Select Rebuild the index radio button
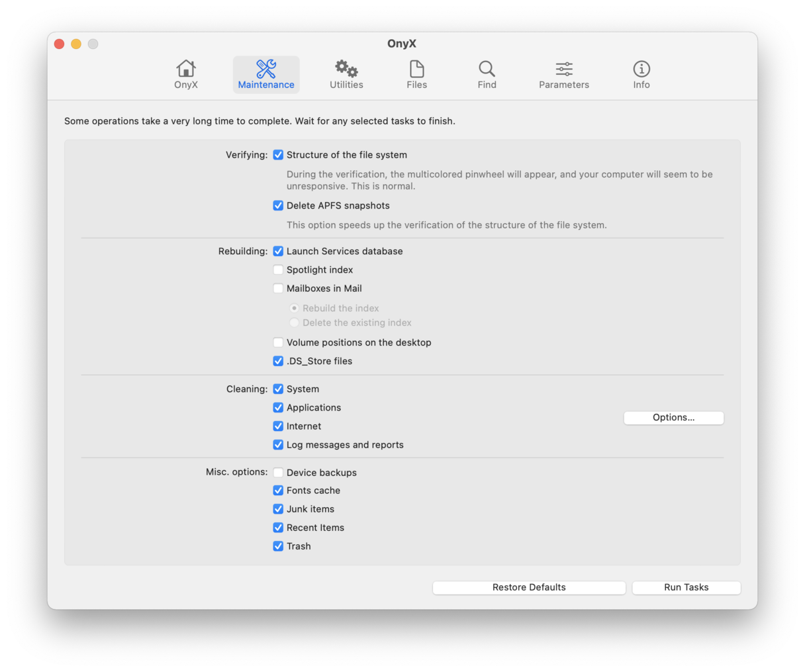The width and height of the screenshot is (805, 672). click(x=294, y=309)
